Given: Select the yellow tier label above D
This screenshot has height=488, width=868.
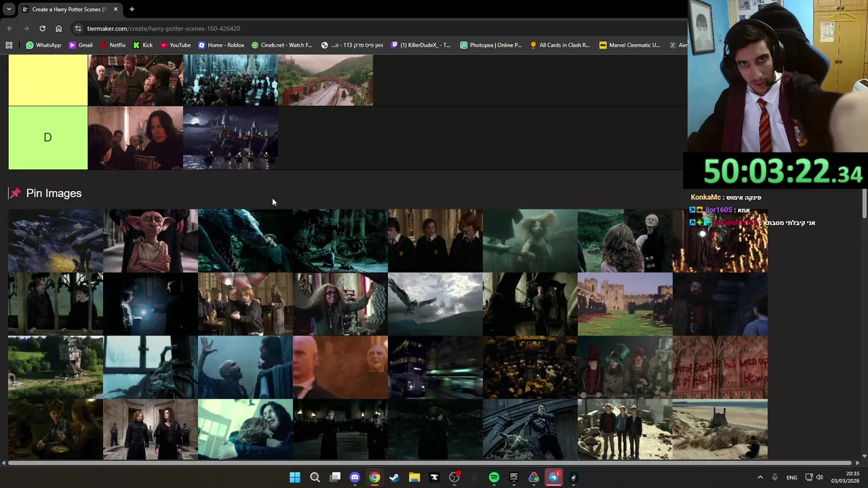Looking at the screenshot, I should point(47,80).
